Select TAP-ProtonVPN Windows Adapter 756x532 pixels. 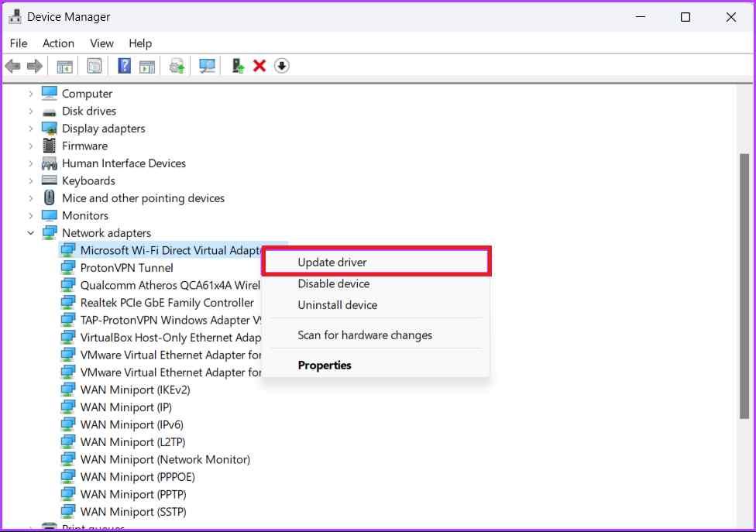pyautogui.click(x=170, y=320)
